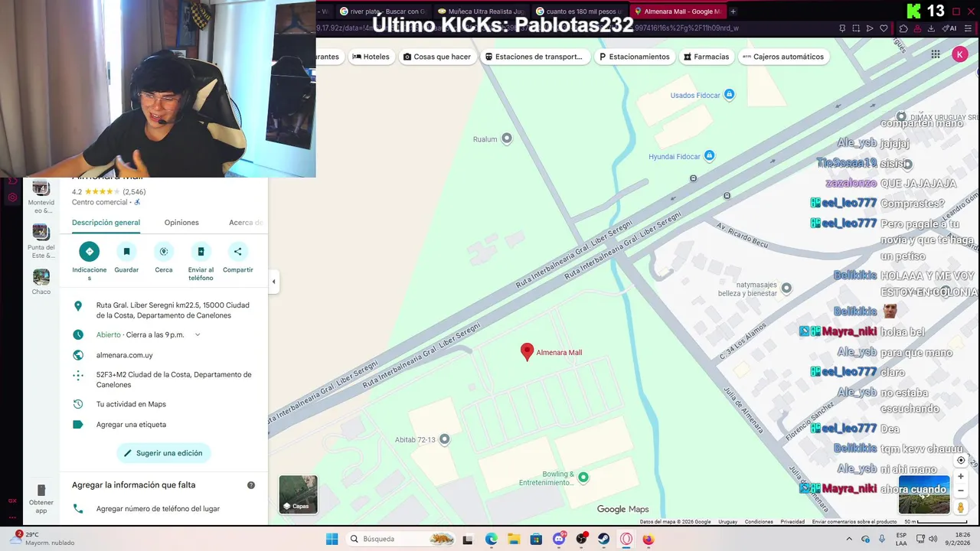Click Obtener app in Maps sidebar
The height and width of the screenshot is (551, 980).
(x=41, y=499)
